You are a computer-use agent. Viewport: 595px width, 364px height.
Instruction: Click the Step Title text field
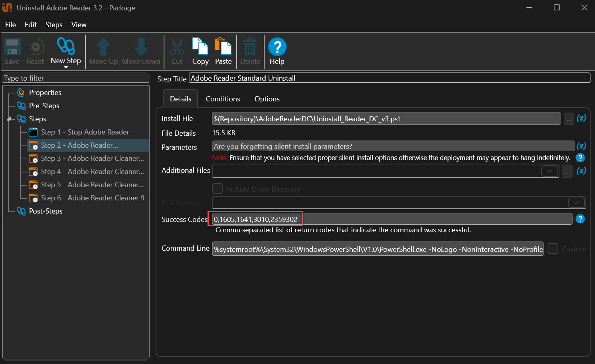click(x=389, y=78)
